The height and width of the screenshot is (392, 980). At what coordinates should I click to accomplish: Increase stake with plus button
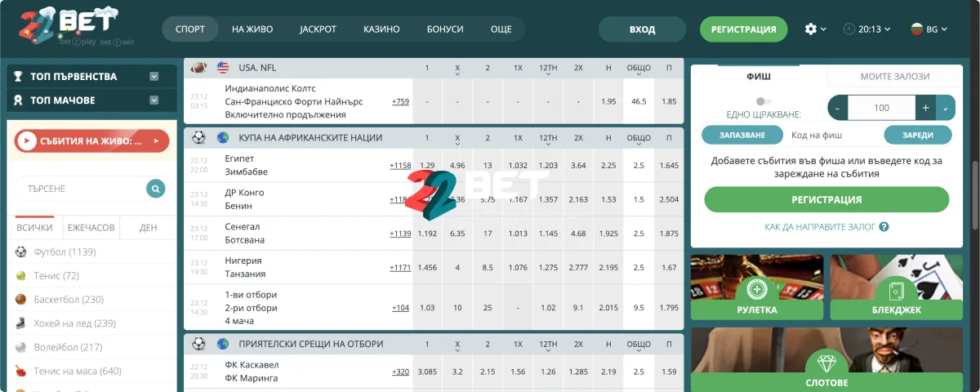pos(926,108)
